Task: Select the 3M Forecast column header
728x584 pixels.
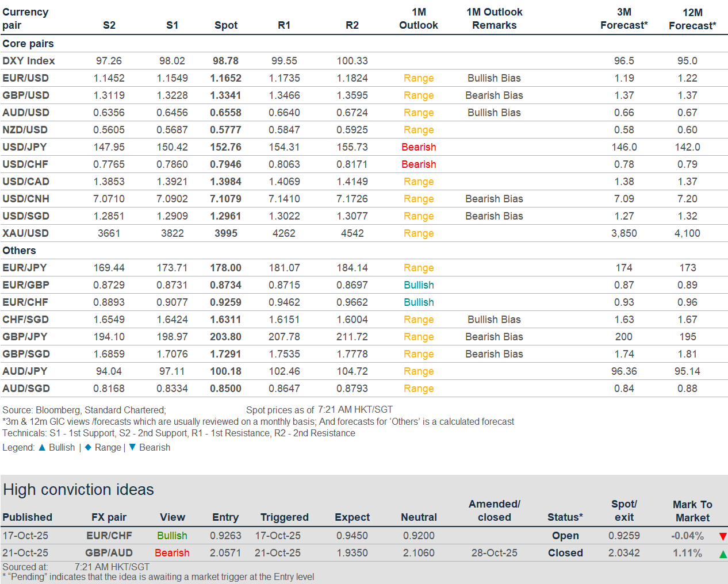Action: tap(624, 18)
